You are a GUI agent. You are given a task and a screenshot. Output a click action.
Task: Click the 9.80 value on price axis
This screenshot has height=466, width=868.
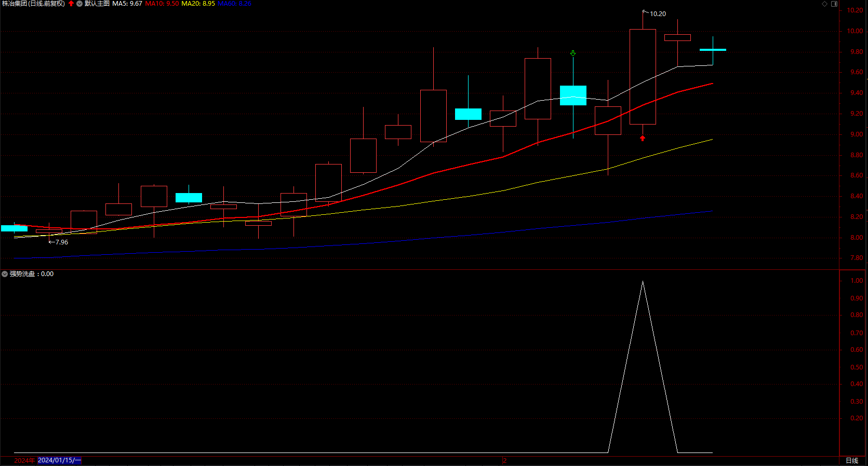click(x=857, y=52)
